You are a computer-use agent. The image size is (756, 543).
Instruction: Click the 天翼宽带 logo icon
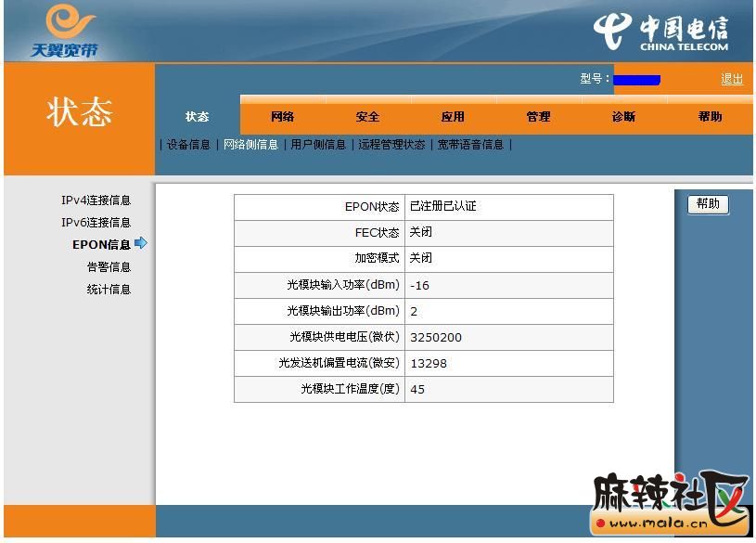click(65, 30)
